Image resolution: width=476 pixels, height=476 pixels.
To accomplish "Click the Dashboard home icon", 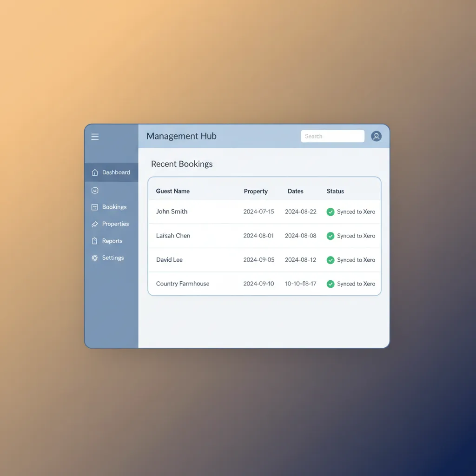I will (x=95, y=172).
